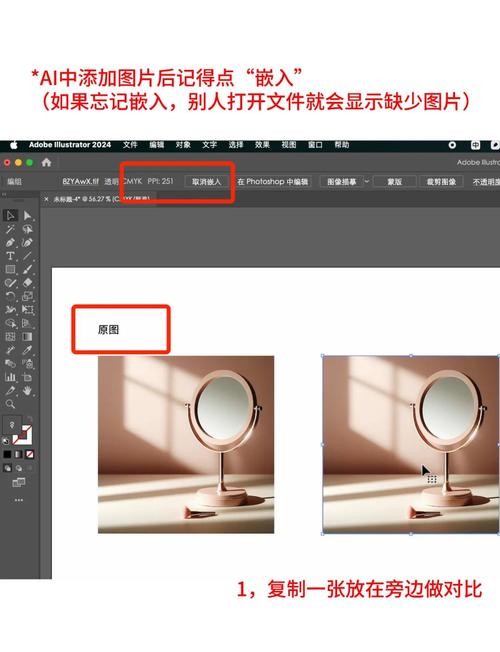Select the Magic Wand tool
Viewport: 500px width, 652px height.
point(10,229)
